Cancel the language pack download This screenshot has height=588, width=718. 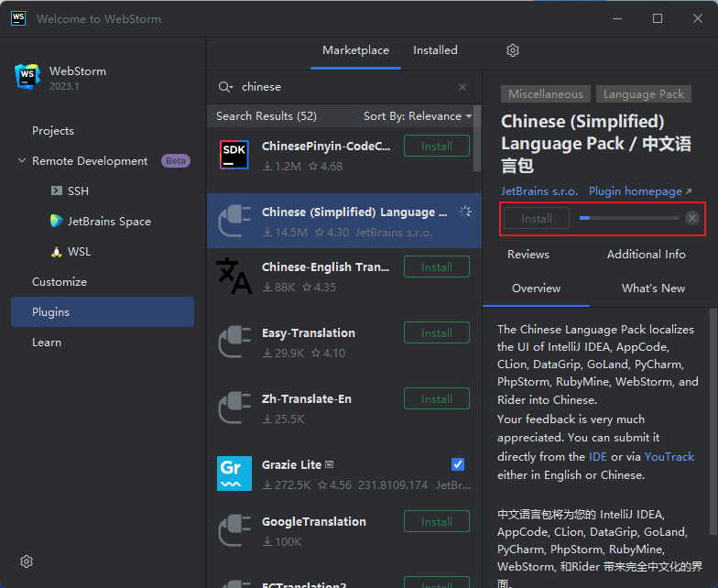coord(692,218)
